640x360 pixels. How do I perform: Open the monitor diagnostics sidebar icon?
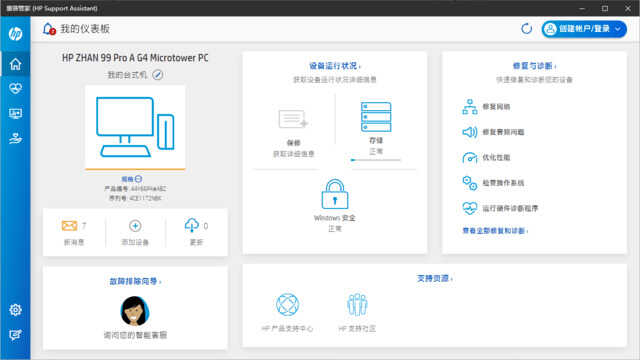pyautogui.click(x=16, y=113)
